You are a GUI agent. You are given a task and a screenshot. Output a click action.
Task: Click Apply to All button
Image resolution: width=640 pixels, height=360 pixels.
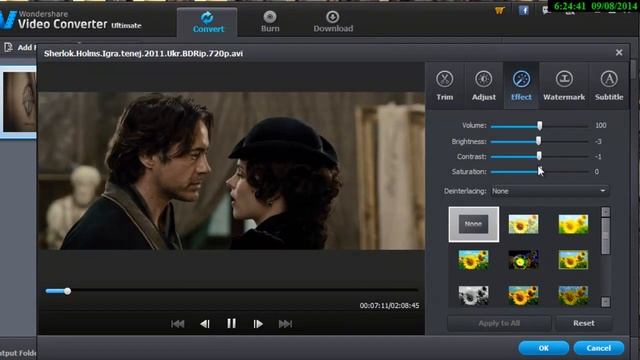[499, 323]
